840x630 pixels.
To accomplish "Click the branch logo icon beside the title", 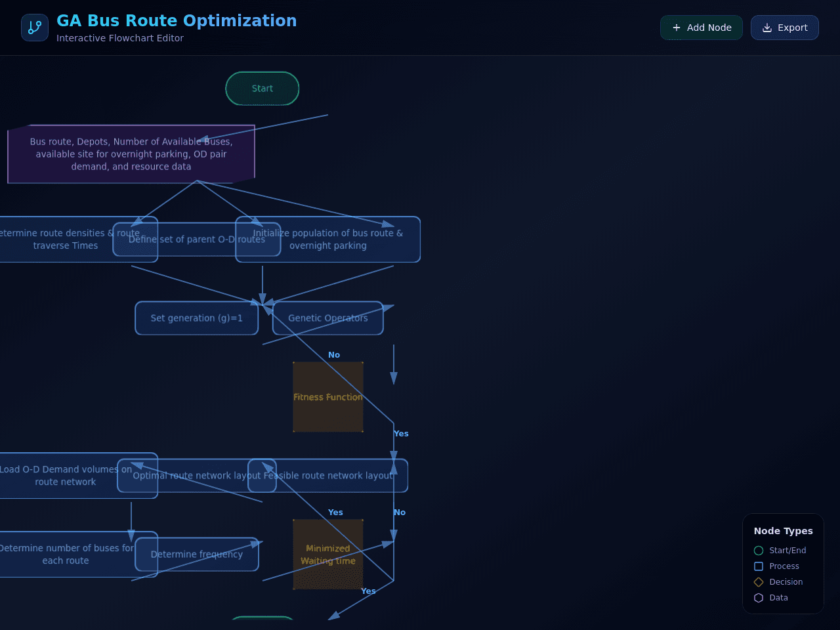I will (x=35, y=28).
